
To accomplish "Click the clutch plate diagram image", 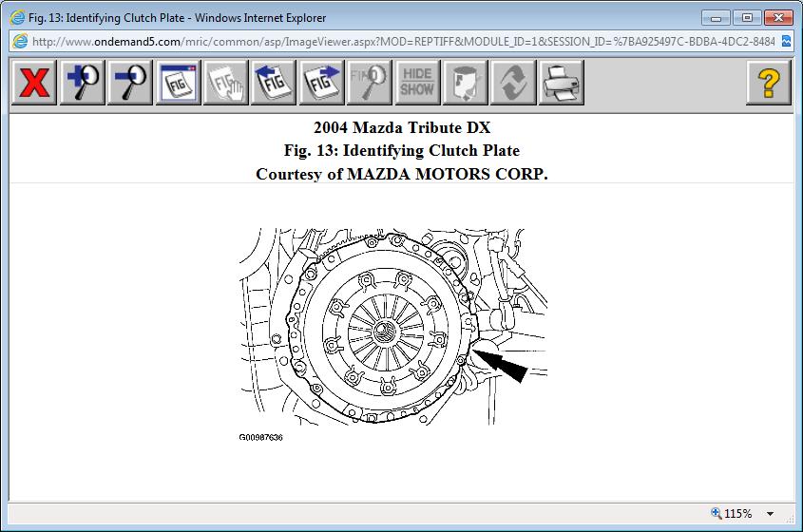I will point(392,327).
